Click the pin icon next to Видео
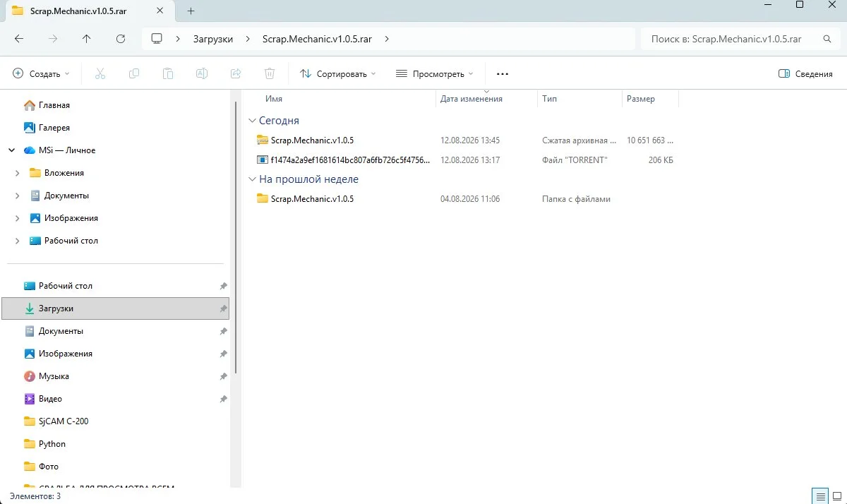The height and width of the screenshot is (504, 847). [x=223, y=399]
